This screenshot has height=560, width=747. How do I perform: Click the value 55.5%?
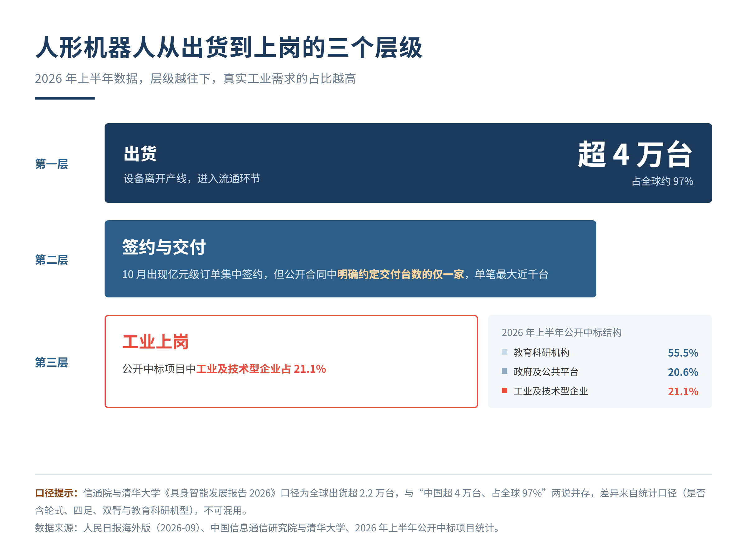(x=683, y=353)
